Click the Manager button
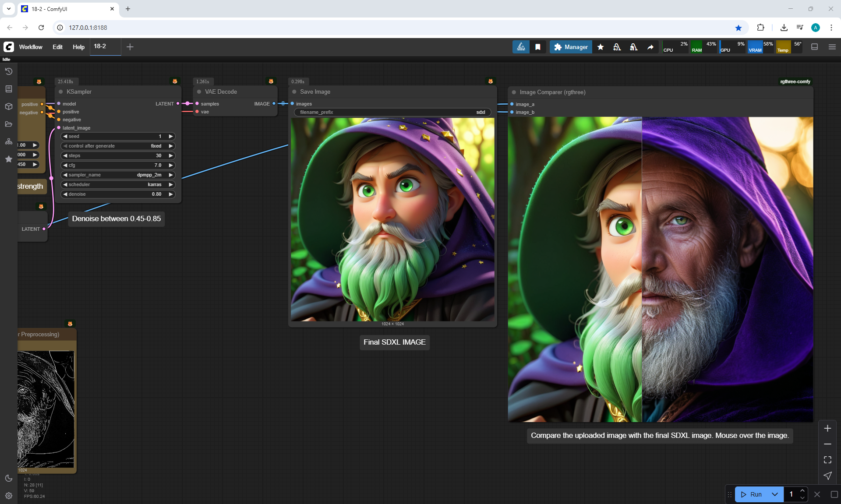The height and width of the screenshot is (504, 841). click(571, 47)
